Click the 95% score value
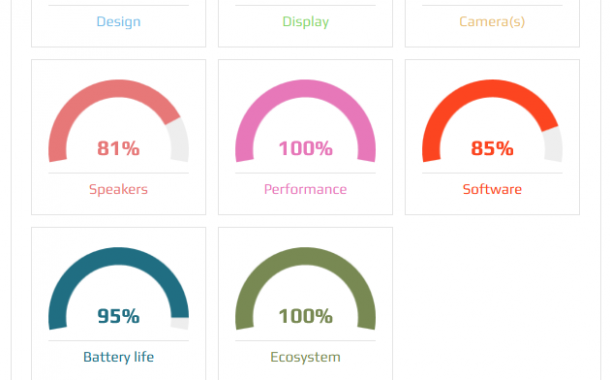This screenshot has width=610, height=380. [x=118, y=316]
